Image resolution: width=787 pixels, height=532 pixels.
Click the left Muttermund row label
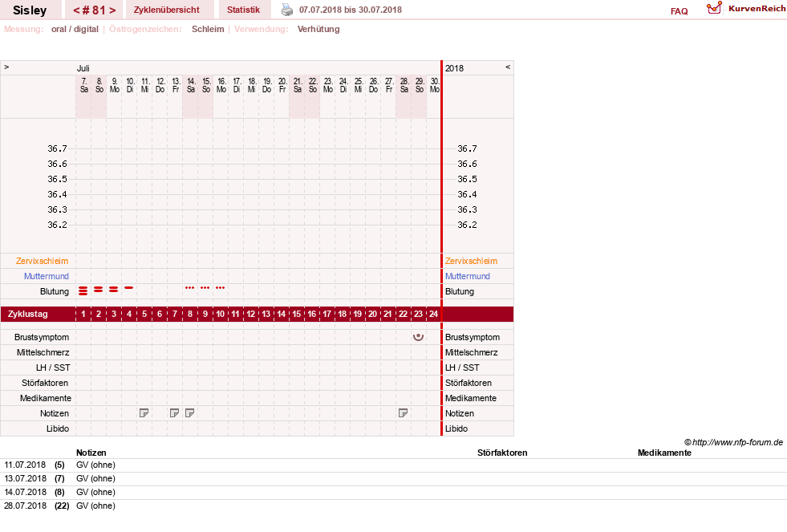[x=47, y=276]
